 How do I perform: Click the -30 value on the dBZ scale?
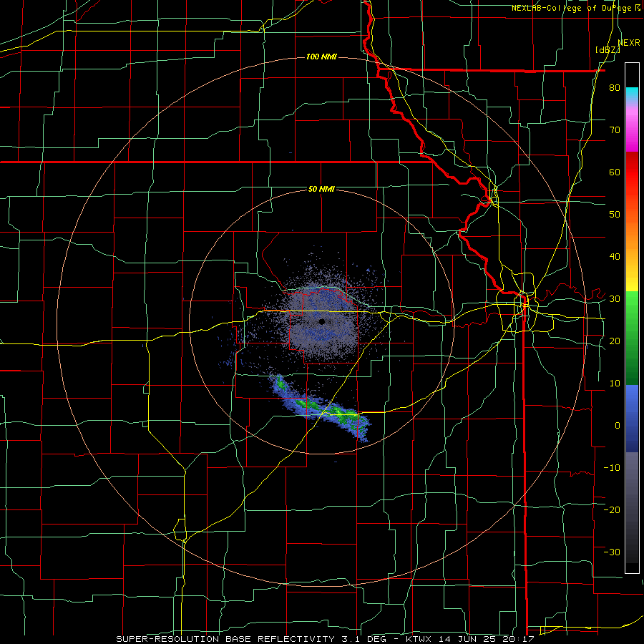pyautogui.click(x=612, y=552)
